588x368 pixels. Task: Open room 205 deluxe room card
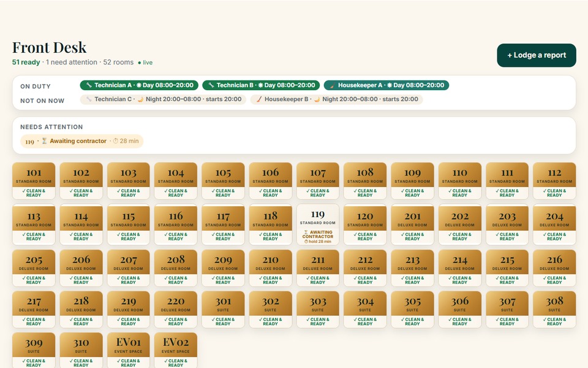pos(34,268)
